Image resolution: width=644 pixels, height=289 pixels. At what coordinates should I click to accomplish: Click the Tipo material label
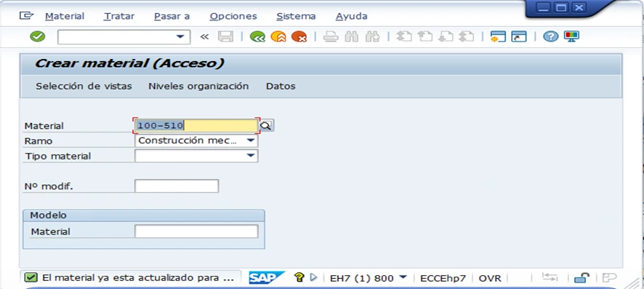pyautogui.click(x=58, y=157)
